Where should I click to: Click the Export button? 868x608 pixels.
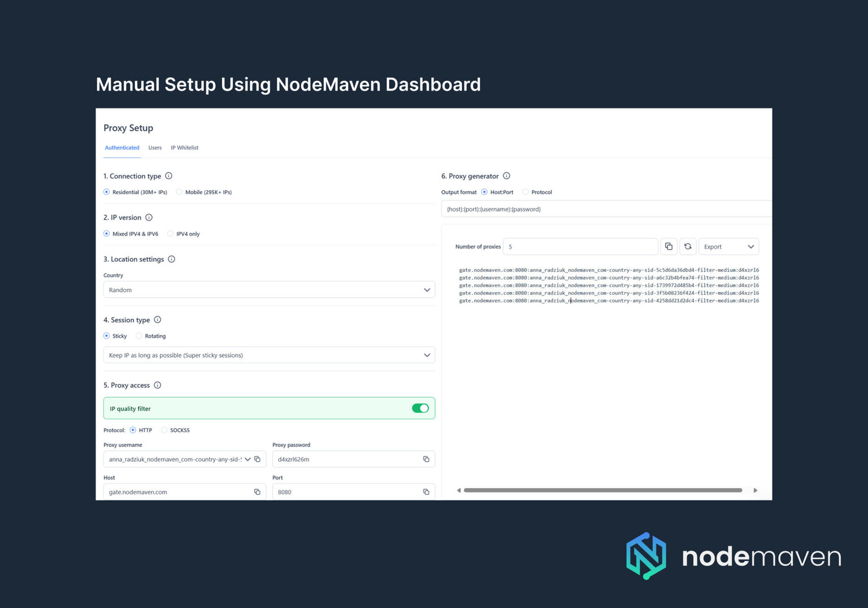[x=728, y=246]
